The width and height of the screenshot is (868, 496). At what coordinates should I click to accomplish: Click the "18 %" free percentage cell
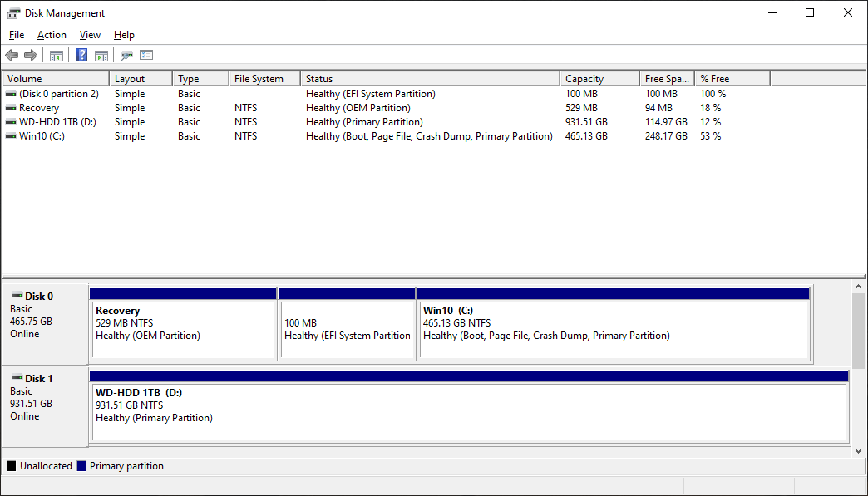pos(710,108)
